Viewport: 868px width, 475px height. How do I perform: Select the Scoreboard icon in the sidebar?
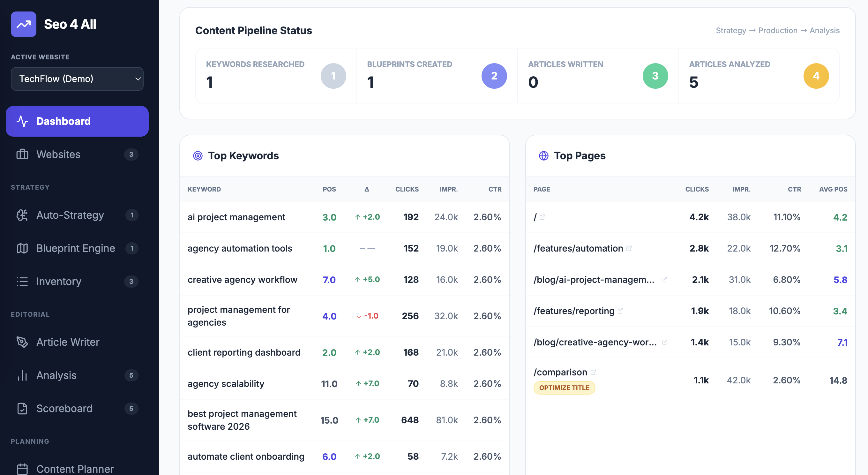tap(22, 408)
